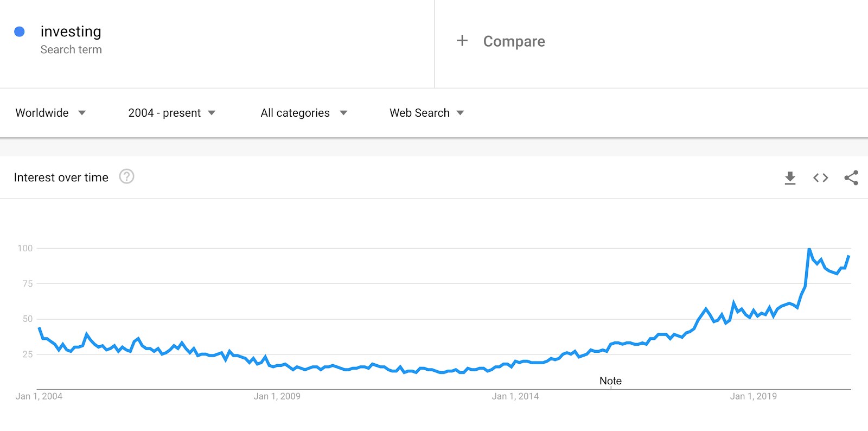
Task: Click the Jan 1, 2004 axis label
Action: point(39,396)
